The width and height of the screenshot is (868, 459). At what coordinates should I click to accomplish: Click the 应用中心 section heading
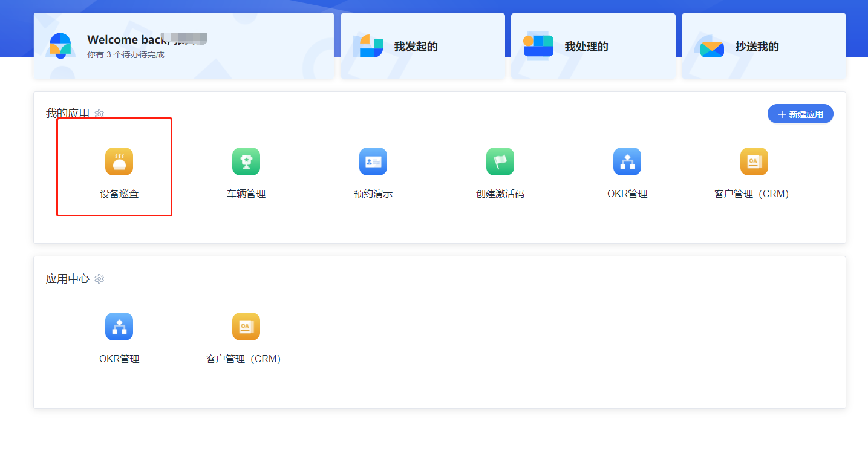(x=68, y=279)
